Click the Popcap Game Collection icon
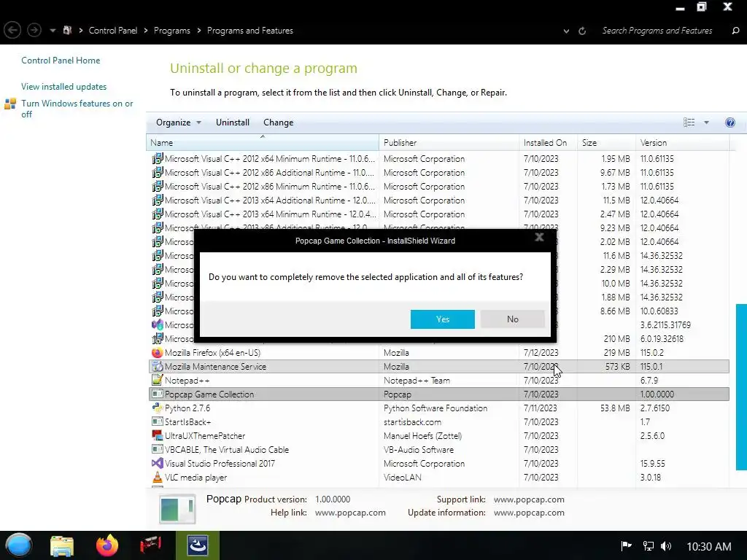Image resolution: width=747 pixels, height=560 pixels. 157,394
